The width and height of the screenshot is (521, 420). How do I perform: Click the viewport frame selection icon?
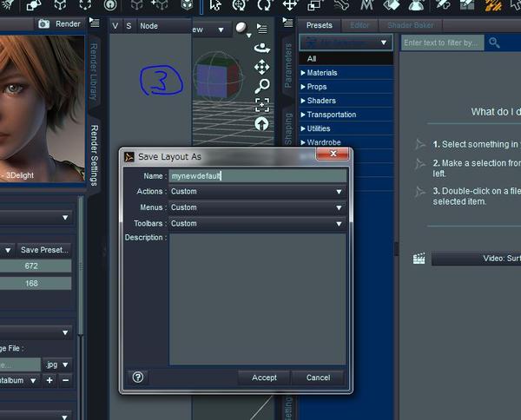[262, 105]
